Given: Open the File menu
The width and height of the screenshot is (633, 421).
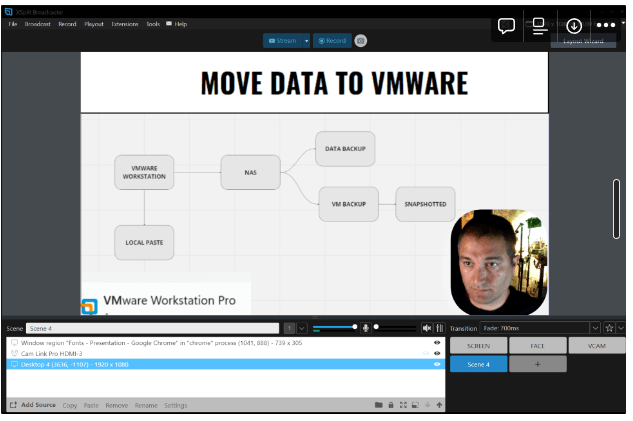Looking at the screenshot, I should point(13,24).
